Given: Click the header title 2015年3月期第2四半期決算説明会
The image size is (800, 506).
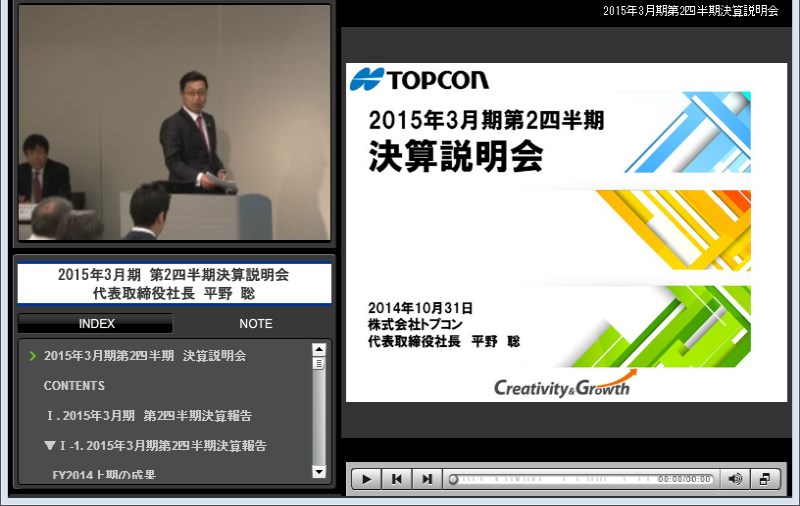Looking at the screenshot, I should pos(691,11).
